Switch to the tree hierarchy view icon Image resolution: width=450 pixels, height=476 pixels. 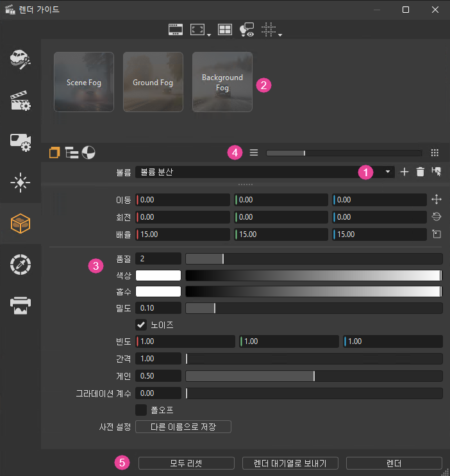72,152
